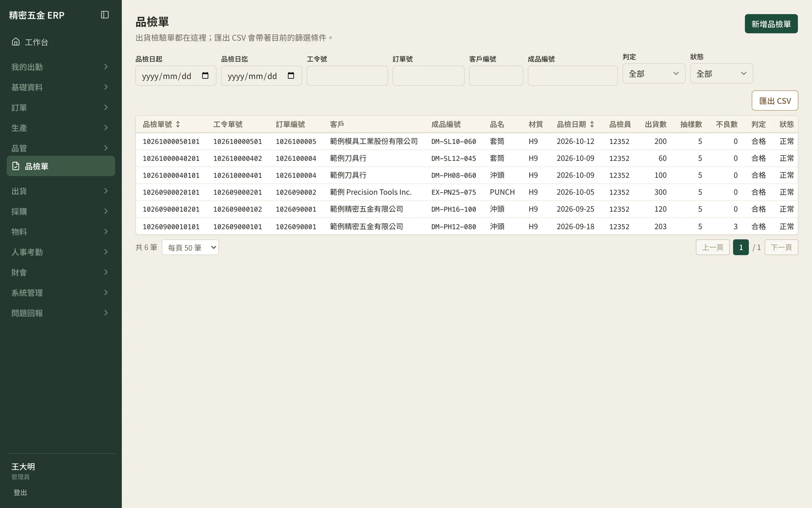Open the 判定 filter dropdown
The height and width of the screenshot is (508, 812).
click(654, 74)
